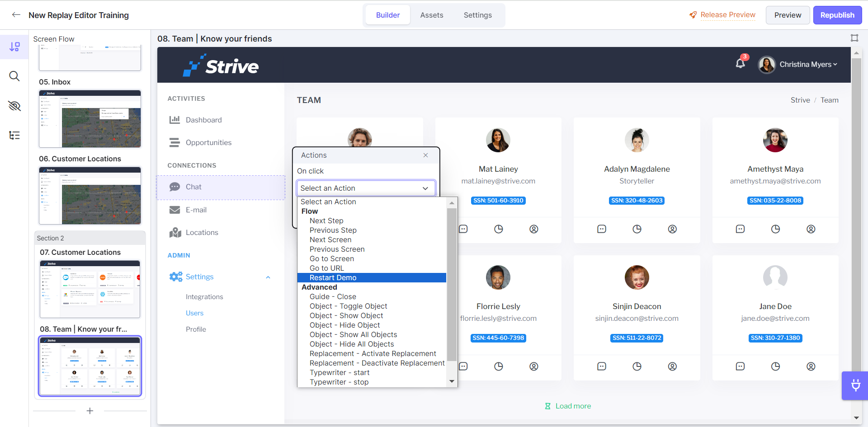The width and height of the screenshot is (868, 427).
Task: Choose Next Screen action
Action: (330, 239)
